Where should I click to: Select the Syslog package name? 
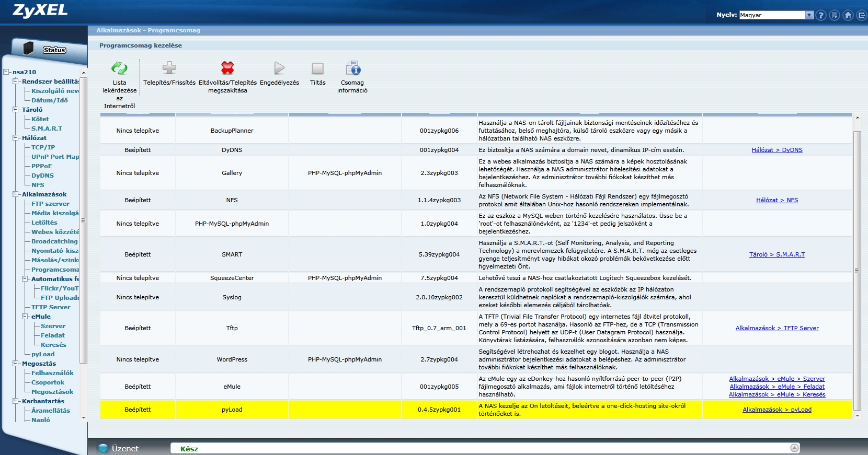click(232, 297)
